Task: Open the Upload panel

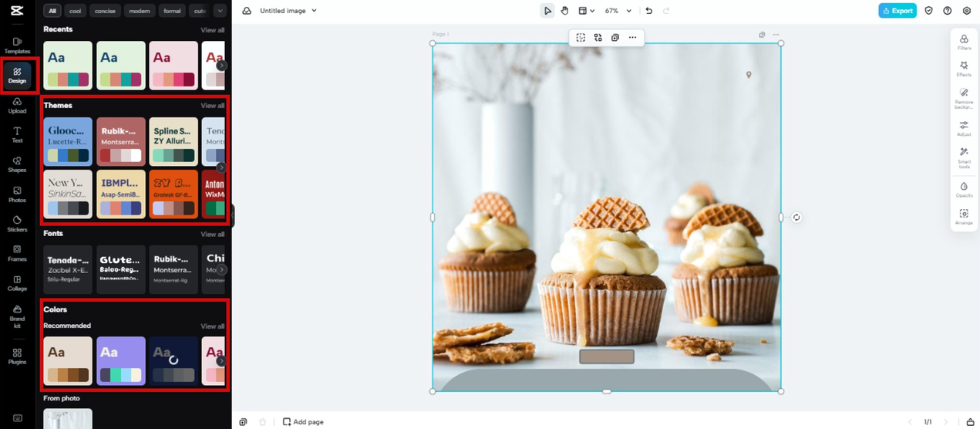Action: (17, 106)
